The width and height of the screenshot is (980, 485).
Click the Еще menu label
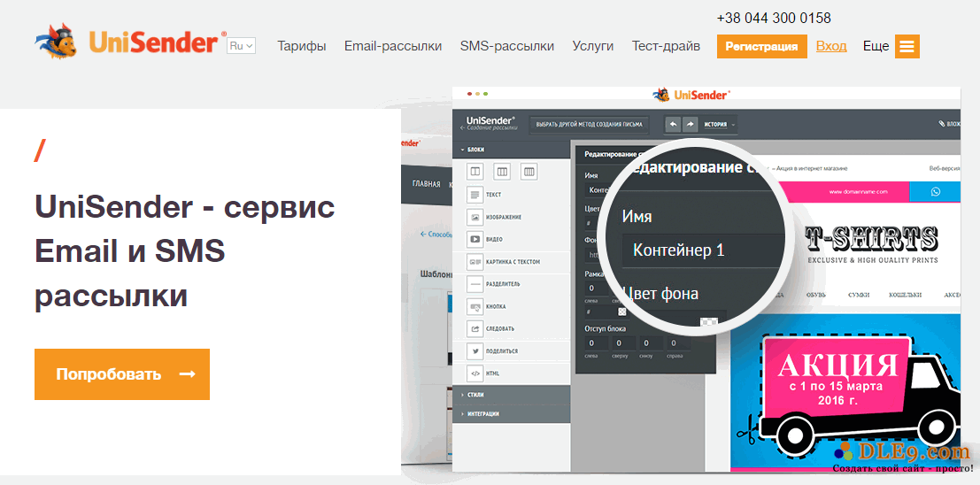point(876,46)
